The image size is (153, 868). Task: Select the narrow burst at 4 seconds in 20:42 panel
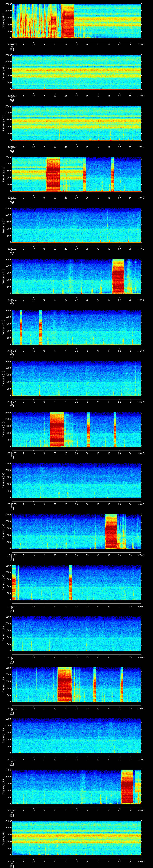(x=21, y=327)
